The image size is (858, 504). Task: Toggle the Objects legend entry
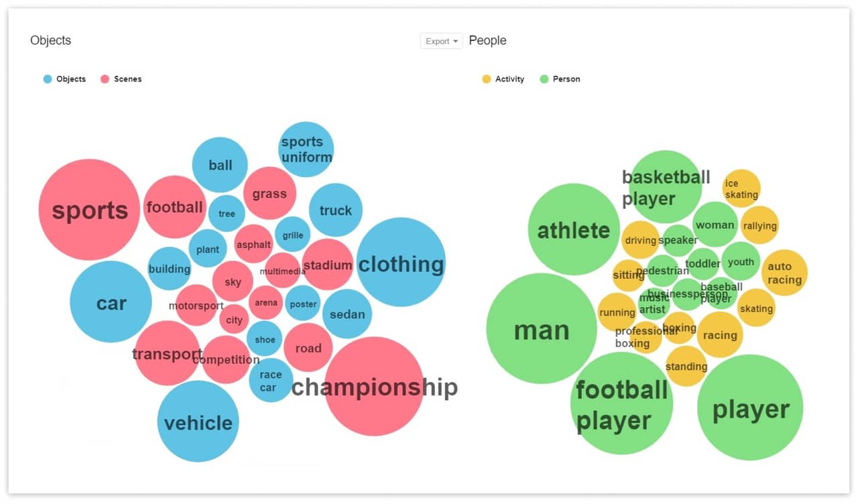[x=64, y=78]
